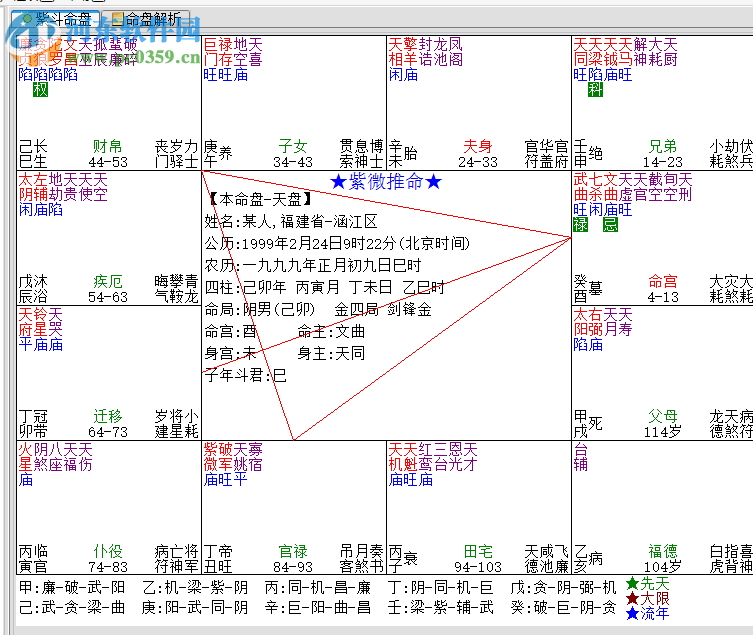Click the 天机 天魁 stars in 田宅 palace
753x635 pixels.
[x=403, y=457]
